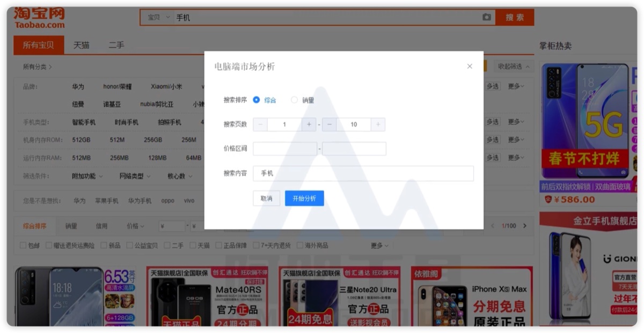The width and height of the screenshot is (644, 333).
Task: Open the 所有分类 category breadcrumb
Action: 38,67
